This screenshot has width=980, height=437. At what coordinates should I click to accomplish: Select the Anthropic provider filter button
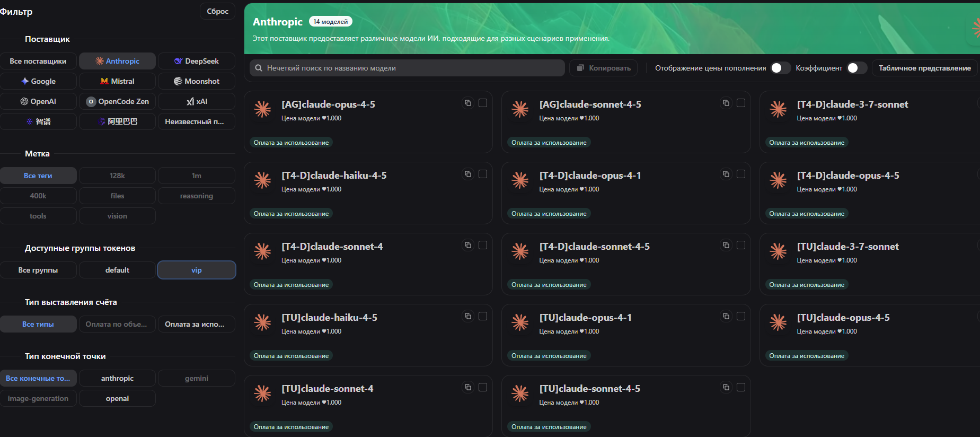point(117,61)
